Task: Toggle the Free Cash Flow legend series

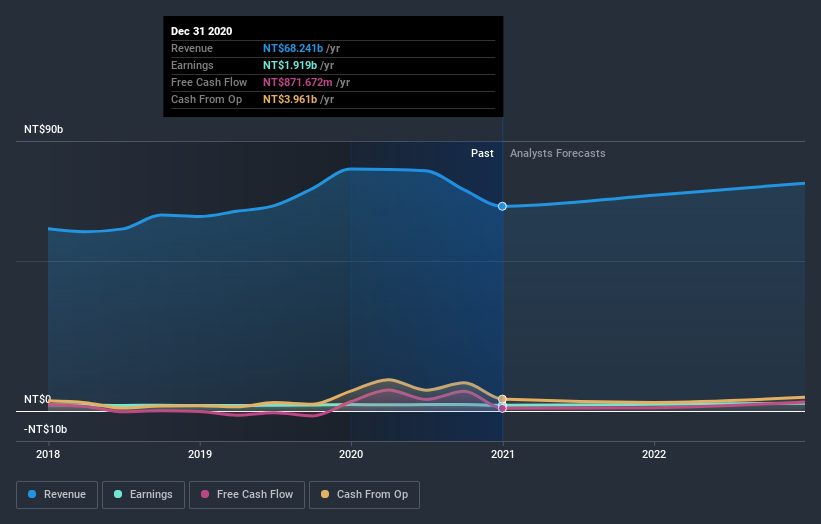Action: coord(247,495)
